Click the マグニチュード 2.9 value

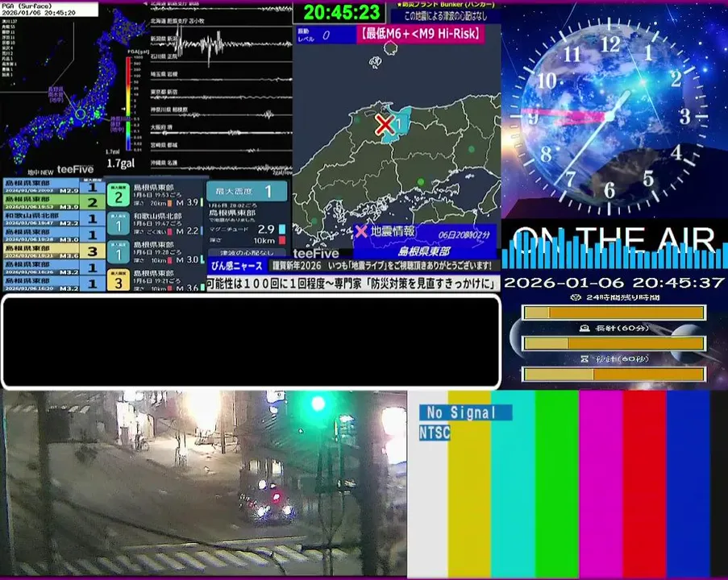[x=266, y=230]
